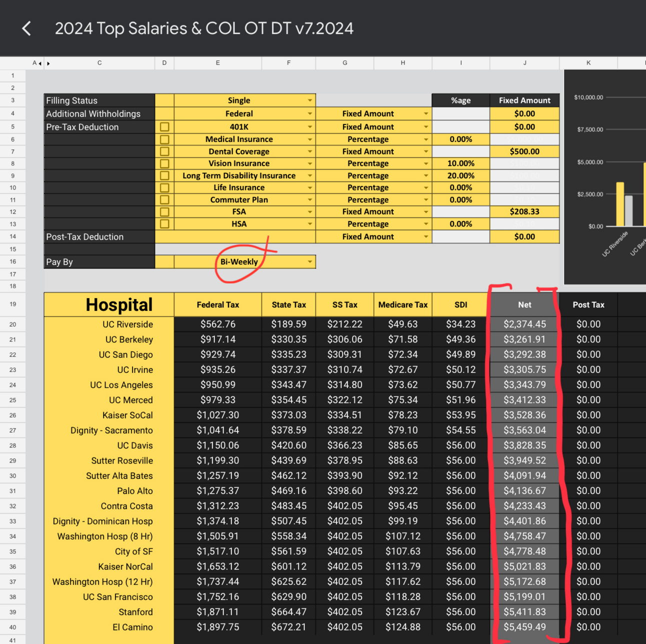Select column H header

pos(403,63)
